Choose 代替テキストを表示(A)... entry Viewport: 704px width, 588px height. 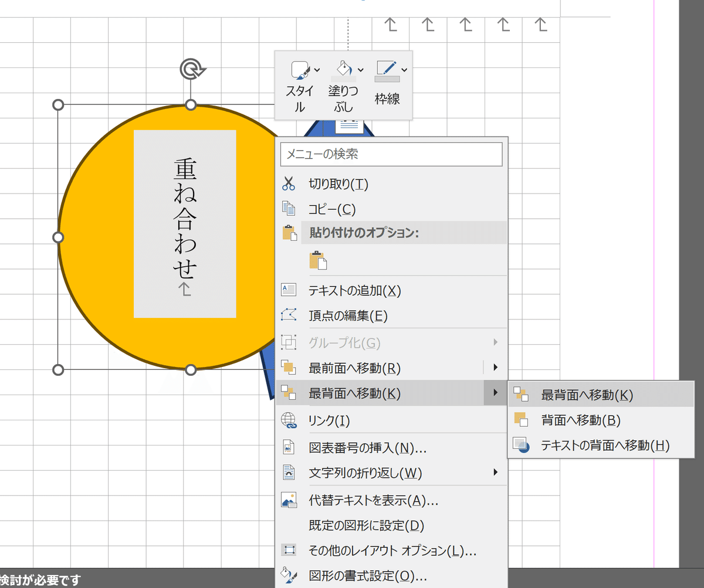pos(391,501)
